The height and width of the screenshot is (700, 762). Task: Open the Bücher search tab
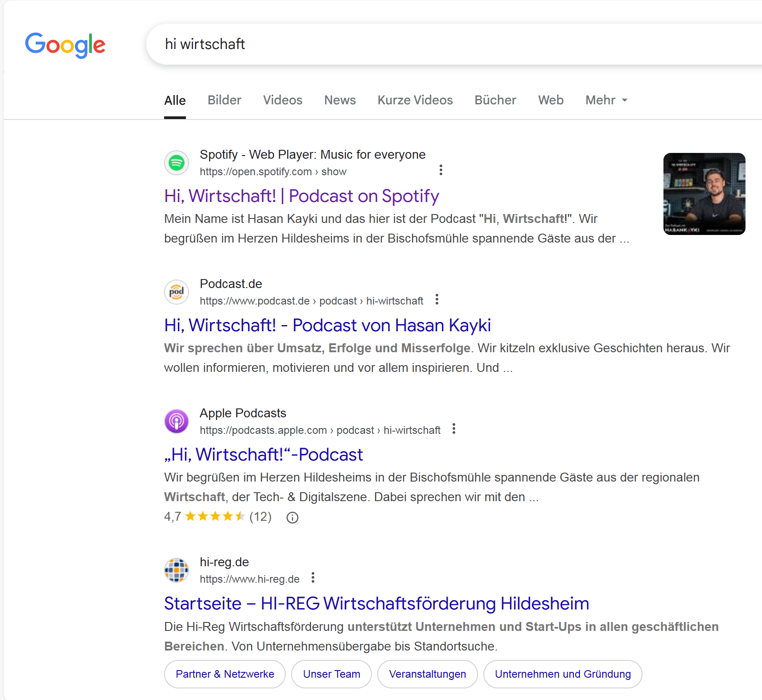tap(495, 100)
